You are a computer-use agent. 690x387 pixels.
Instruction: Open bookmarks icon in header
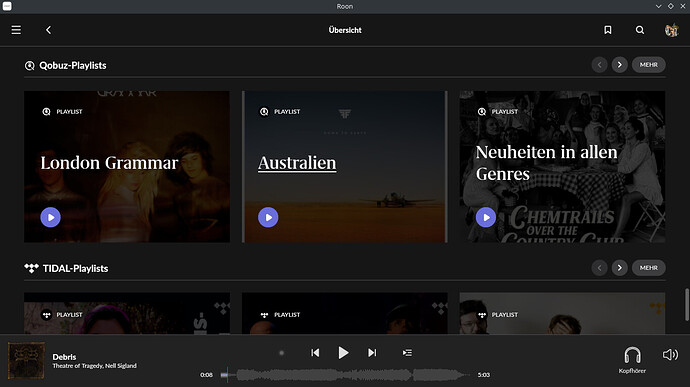coord(608,30)
